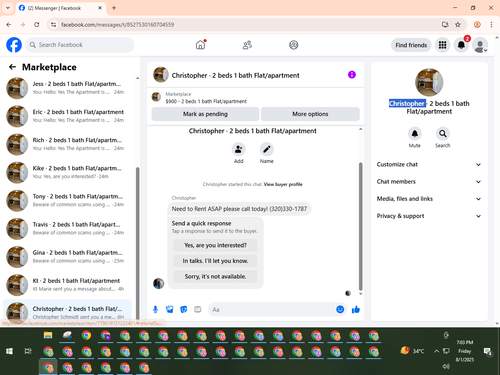
Task: Click the browser reload icon
Action: [x=37, y=25]
